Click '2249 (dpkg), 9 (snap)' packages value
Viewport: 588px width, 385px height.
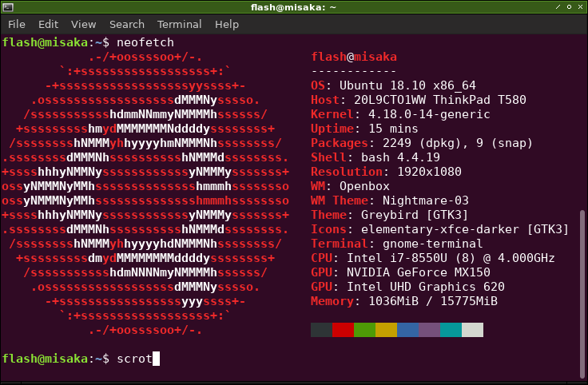click(x=458, y=143)
